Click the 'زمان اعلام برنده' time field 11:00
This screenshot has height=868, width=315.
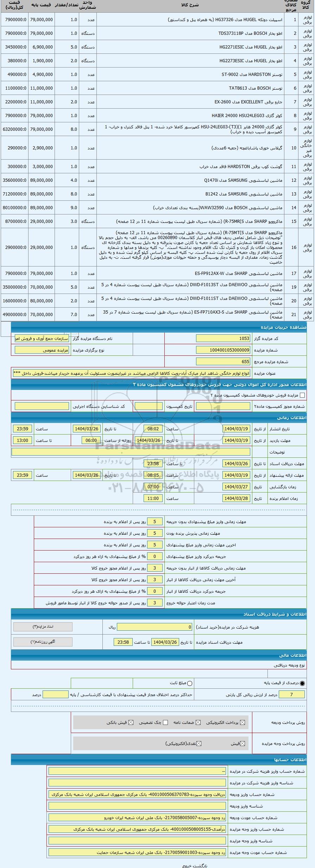(153, 499)
